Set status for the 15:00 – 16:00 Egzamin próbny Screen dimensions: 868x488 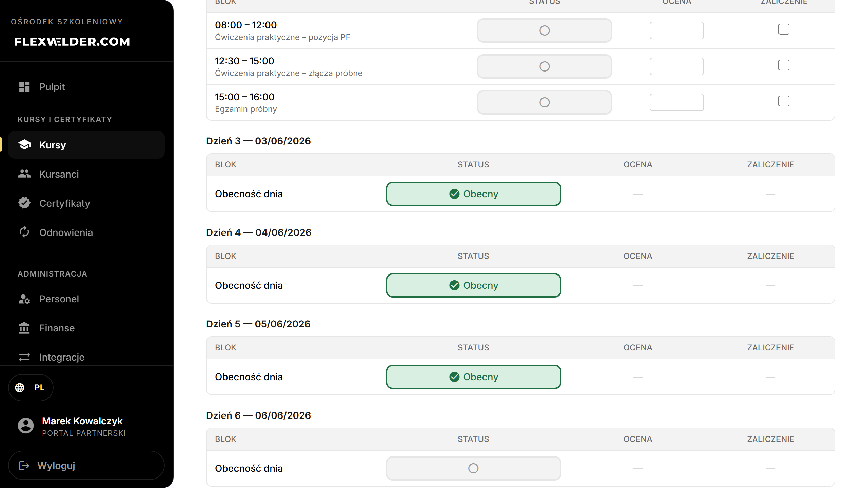tap(544, 102)
